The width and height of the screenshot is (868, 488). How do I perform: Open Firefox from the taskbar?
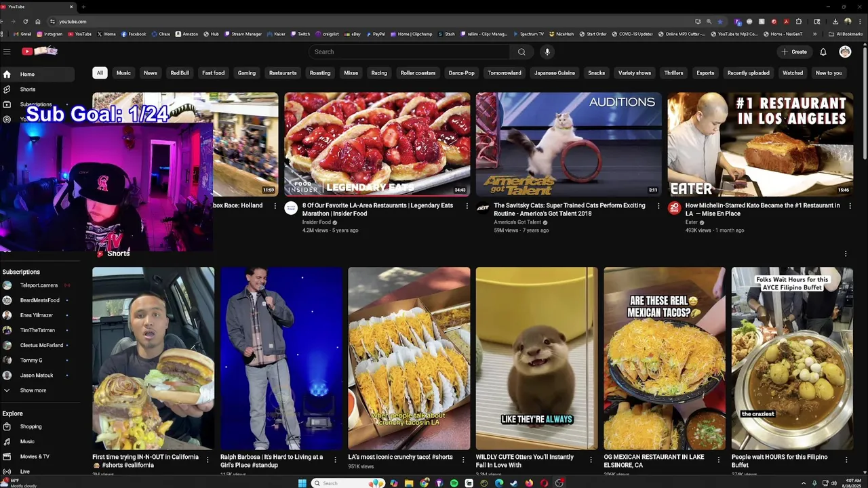click(x=529, y=483)
